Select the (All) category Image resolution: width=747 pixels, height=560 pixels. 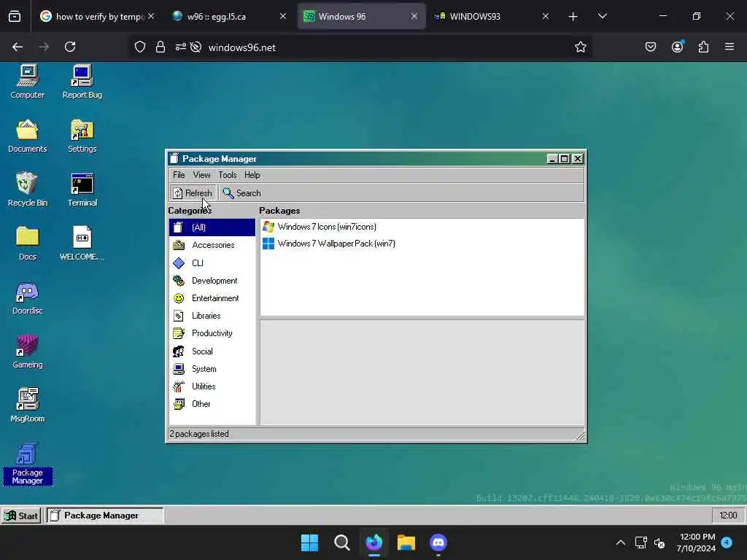212,227
